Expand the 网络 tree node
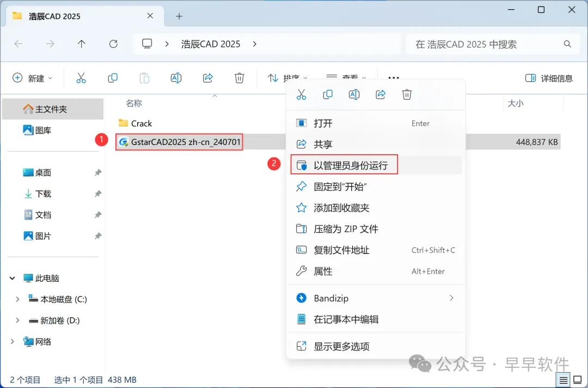This screenshot has height=388, width=588. coord(13,342)
